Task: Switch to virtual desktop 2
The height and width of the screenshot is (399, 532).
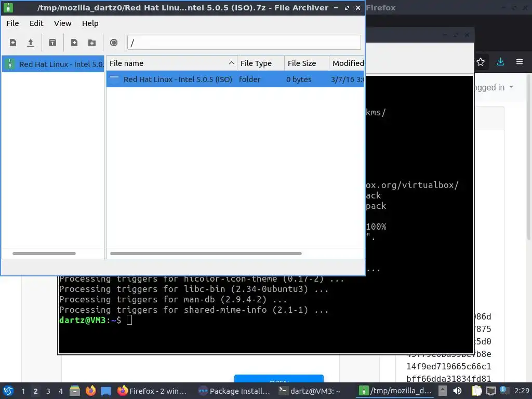Action: pyautogui.click(x=36, y=391)
